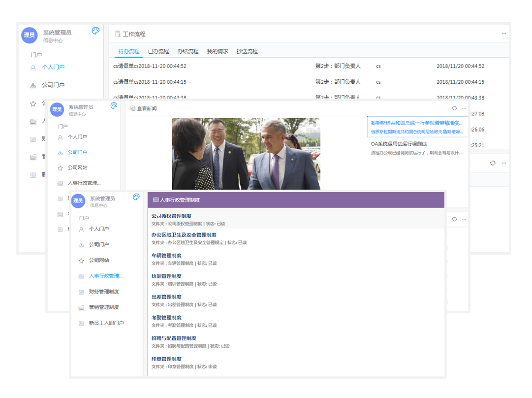Open the 培训管理制度 document

pos(166,276)
